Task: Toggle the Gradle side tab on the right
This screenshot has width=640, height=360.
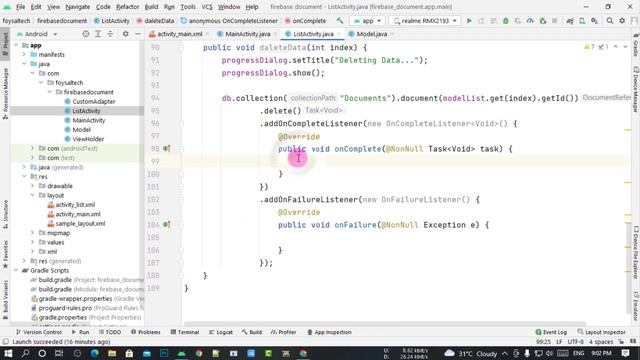Action: (x=636, y=45)
